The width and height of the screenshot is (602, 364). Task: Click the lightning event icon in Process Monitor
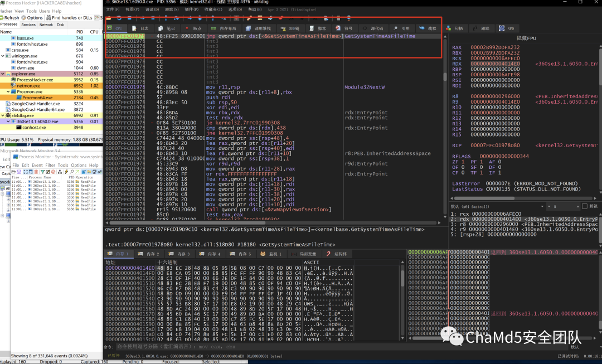tap(66, 172)
